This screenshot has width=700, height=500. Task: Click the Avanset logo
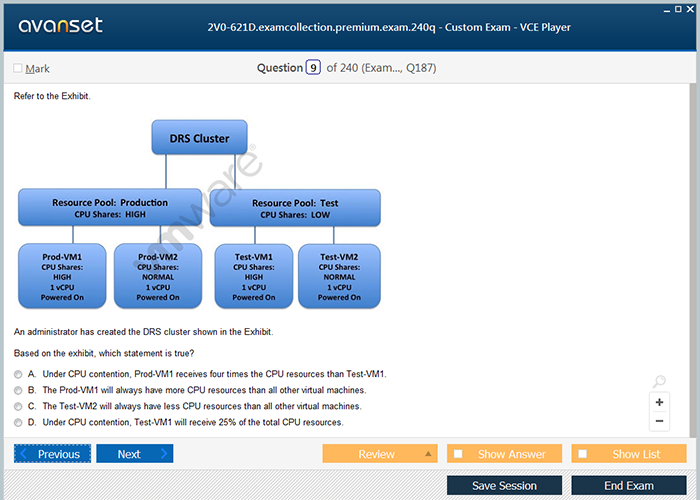click(x=60, y=25)
